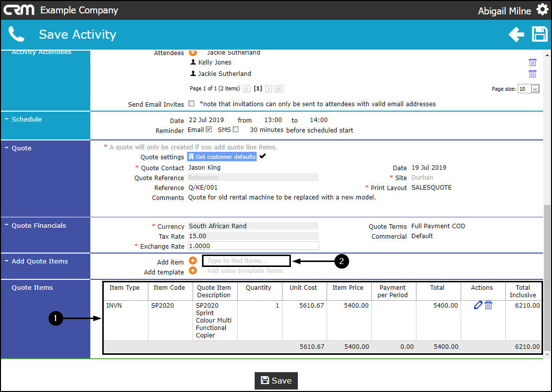Click the Get customer defaults button
The height and width of the screenshot is (392, 552).
(222, 157)
